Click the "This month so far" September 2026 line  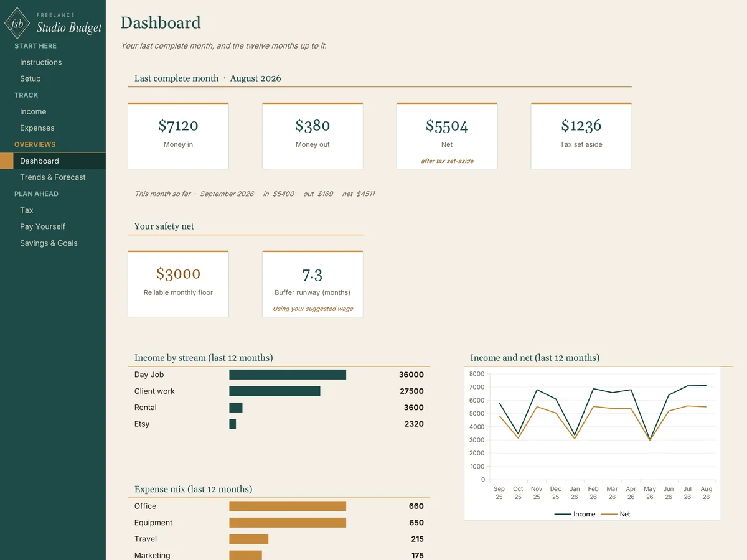point(255,194)
